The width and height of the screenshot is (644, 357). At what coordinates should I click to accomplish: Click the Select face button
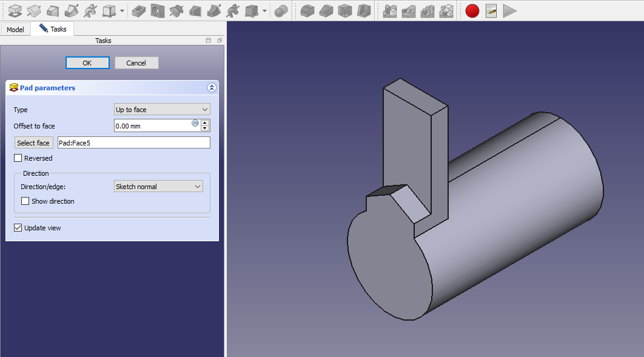click(33, 143)
